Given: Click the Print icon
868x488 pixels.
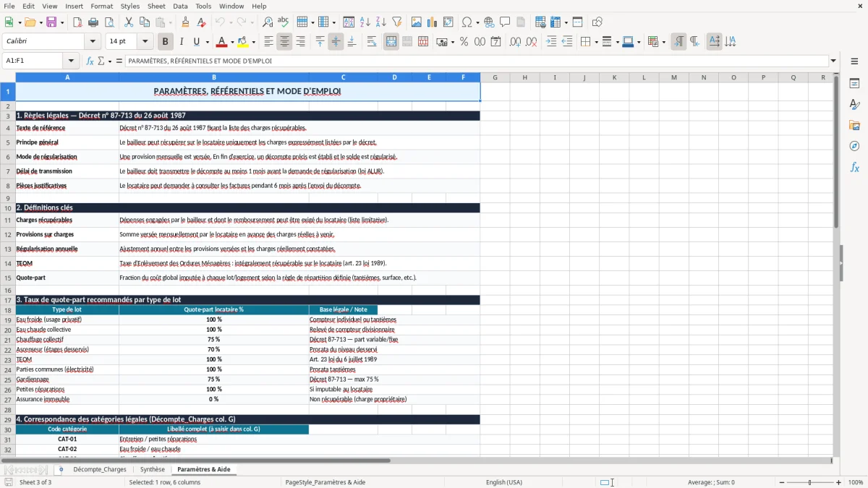Looking at the screenshot, I should coord(93,22).
